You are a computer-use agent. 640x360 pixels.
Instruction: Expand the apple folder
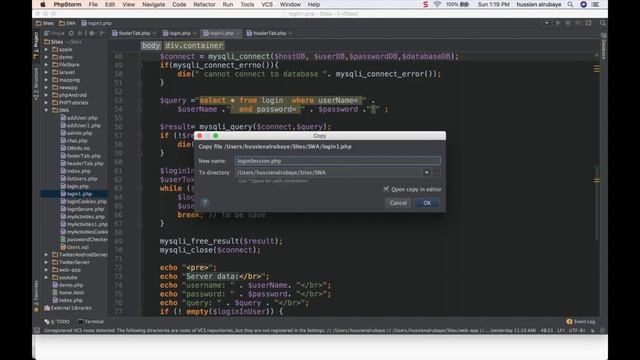click(46, 49)
